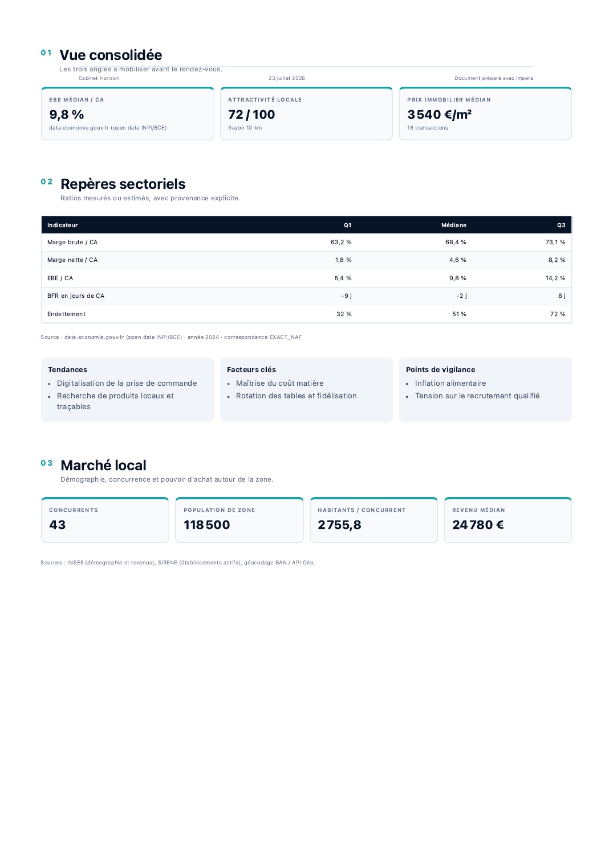Click the 'PRIX IMMOBILIER MÉDIAN' card label
This screenshot has width=613, height=868.
point(449,100)
